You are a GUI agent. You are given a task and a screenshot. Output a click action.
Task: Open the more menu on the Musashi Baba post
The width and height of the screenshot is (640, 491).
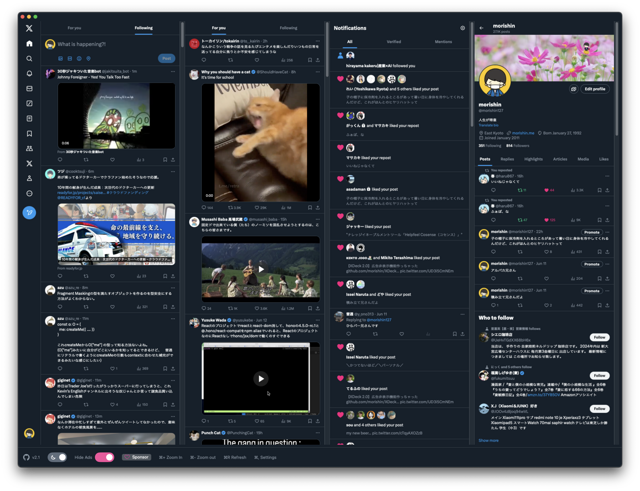(318, 219)
